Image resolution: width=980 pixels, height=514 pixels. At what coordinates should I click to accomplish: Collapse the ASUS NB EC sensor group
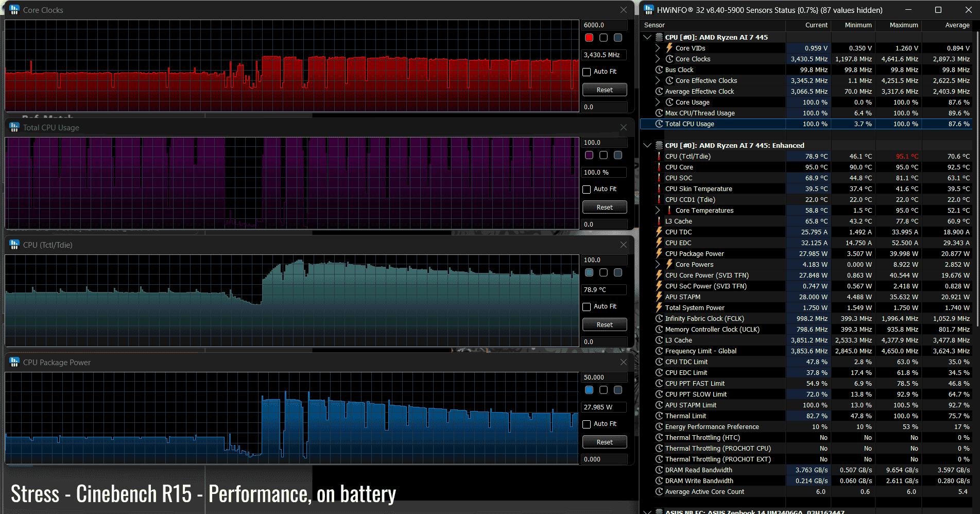(647, 511)
